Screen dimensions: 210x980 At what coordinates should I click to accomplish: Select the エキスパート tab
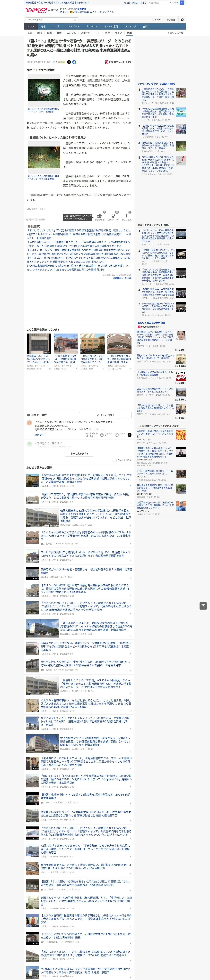72,27
